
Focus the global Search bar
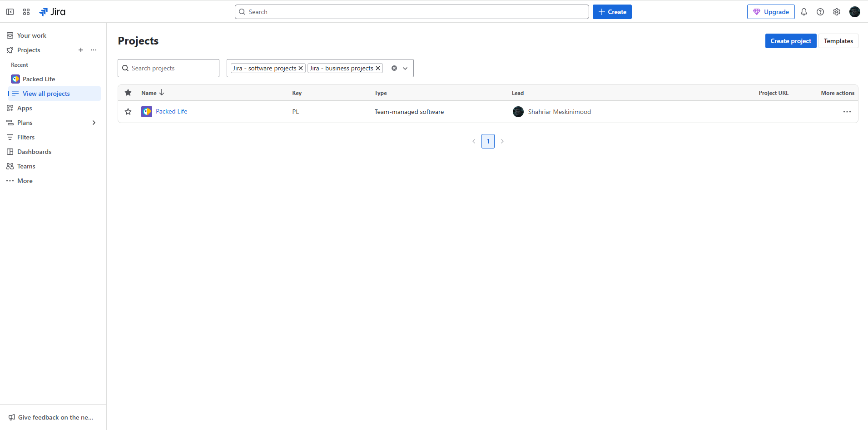pos(412,12)
